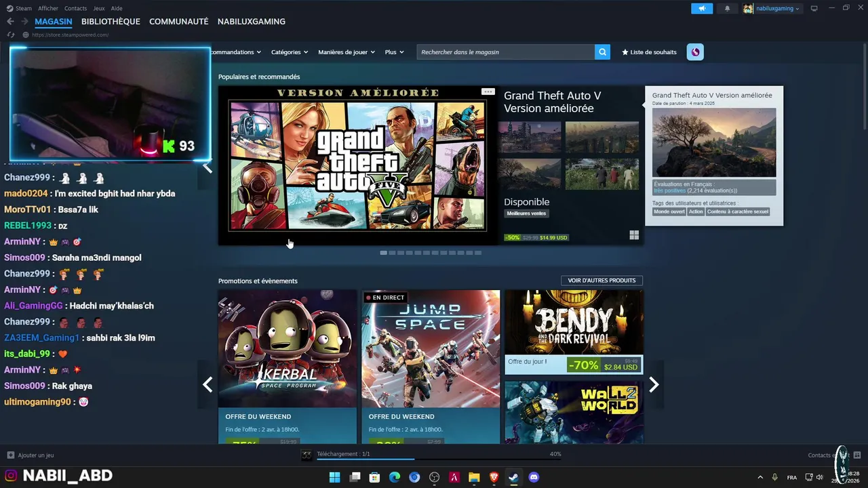Show hidden system tray icons
The image size is (868, 488).
coord(759,477)
